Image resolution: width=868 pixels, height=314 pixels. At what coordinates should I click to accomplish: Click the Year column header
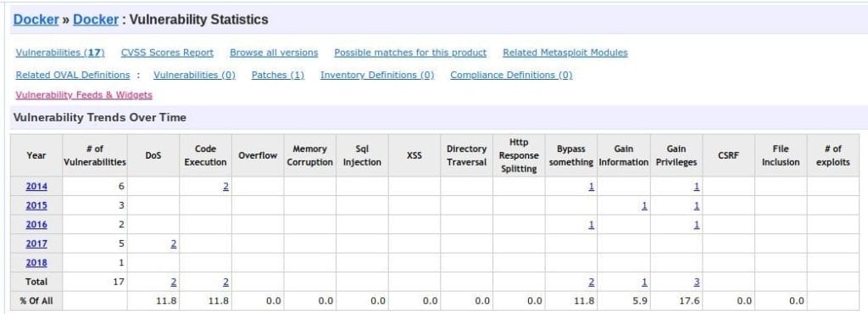click(x=36, y=155)
